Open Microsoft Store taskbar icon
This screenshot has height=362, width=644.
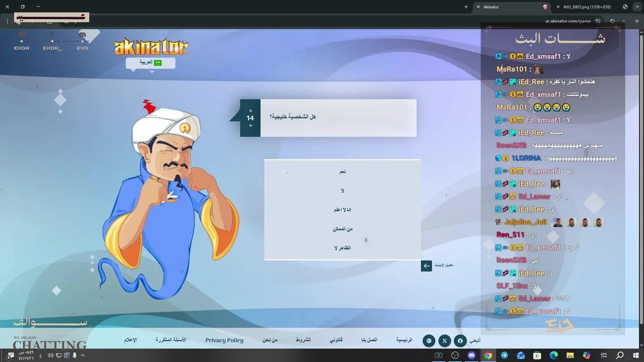(537, 355)
